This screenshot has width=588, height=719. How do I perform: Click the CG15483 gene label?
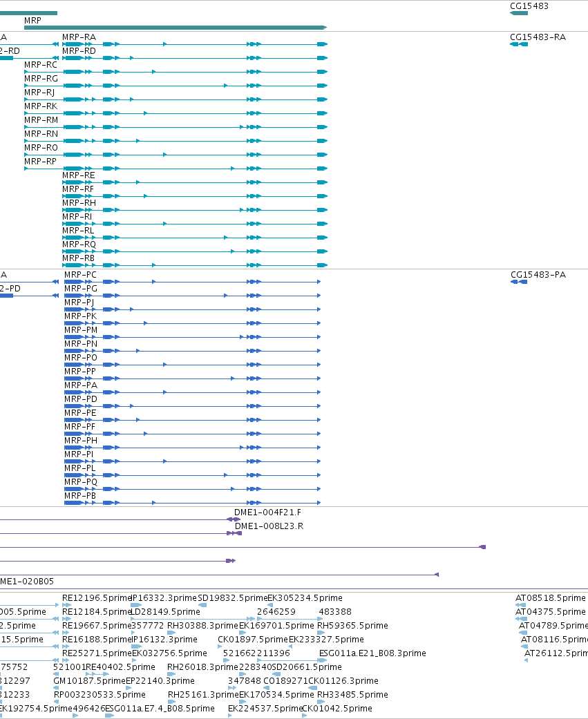pyautogui.click(x=529, y=6)
